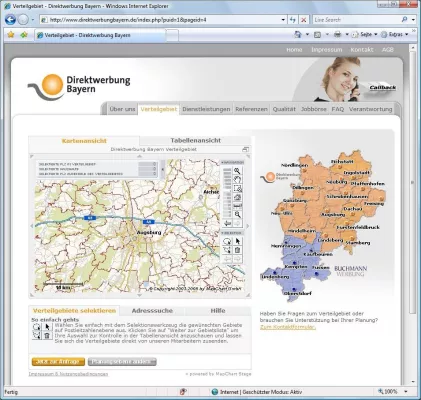Go to the Referenzen navigation tab

pyautogui.click(x=251, y=109)
